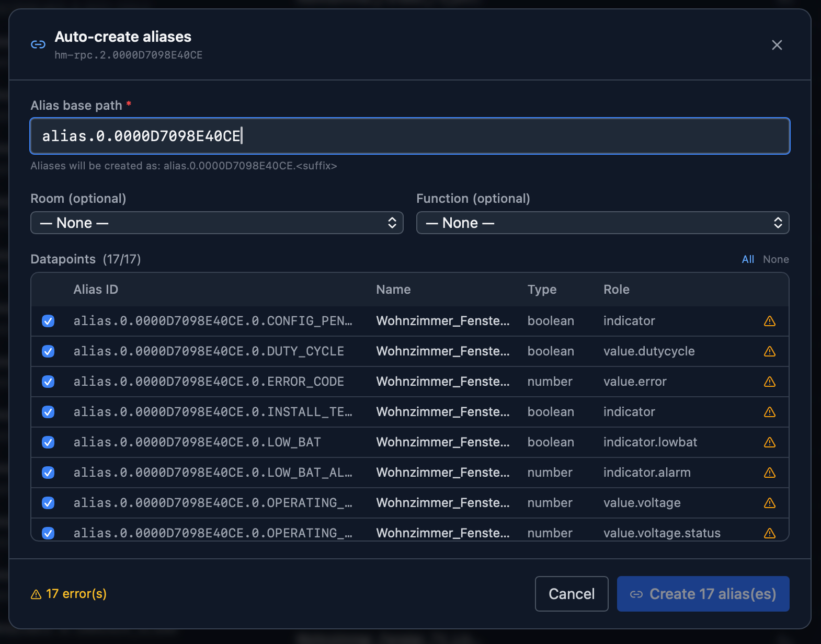This screenshot has height=644, width=821.
Task: Uncheck the ERROR_CODE alias checkbox
Action: click(x=48, y=382)
